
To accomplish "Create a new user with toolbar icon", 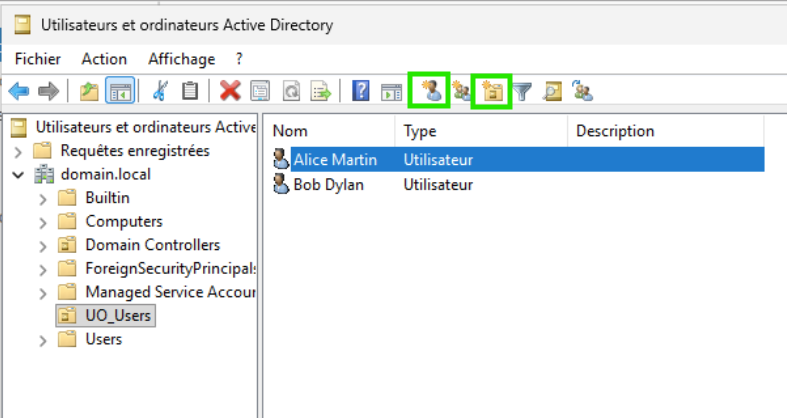I will coord(430,92).
